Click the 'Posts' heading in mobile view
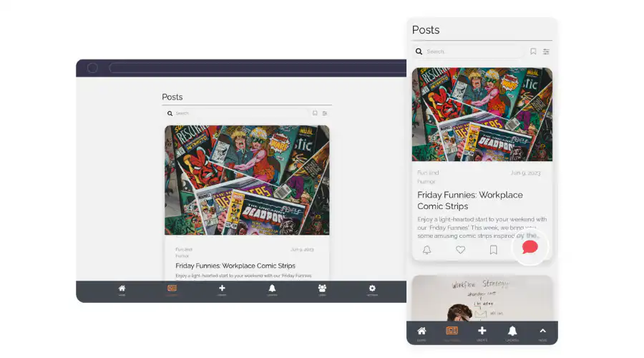Image resolution: width=644 pixels, height=358 pixels. coord(426,30)
